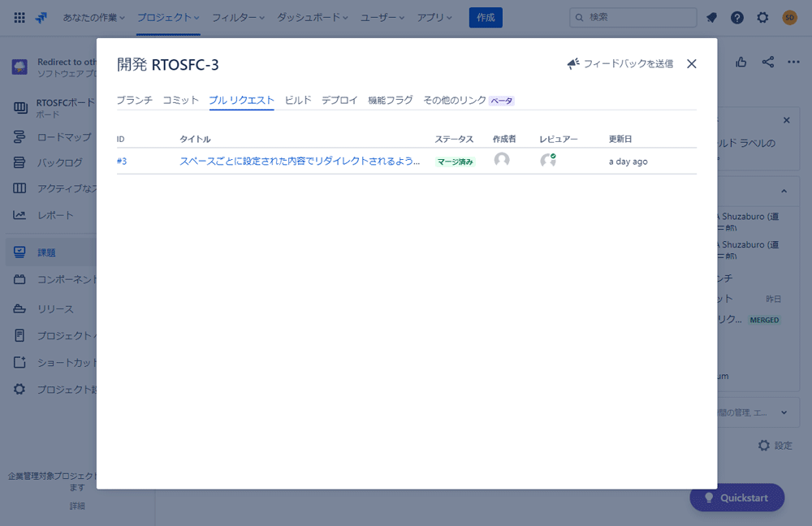
Task: Switch to the ブランチ tab
Action: tap(135, 100)
